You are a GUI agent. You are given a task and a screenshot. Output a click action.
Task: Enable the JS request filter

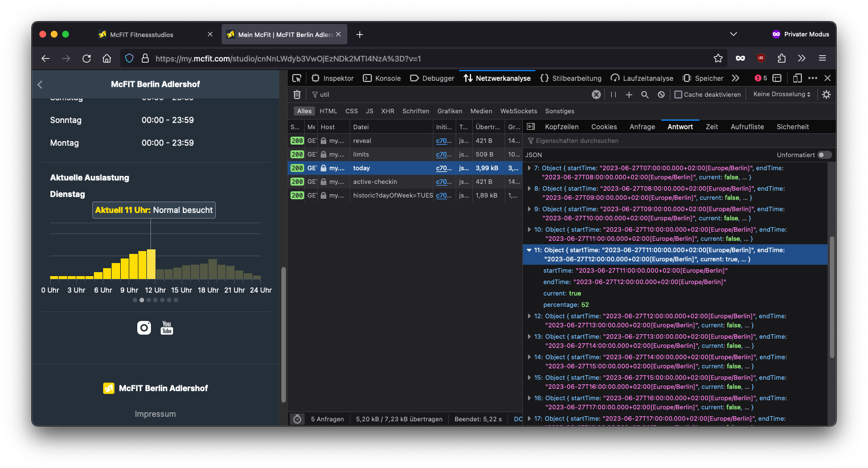point(370,111)
